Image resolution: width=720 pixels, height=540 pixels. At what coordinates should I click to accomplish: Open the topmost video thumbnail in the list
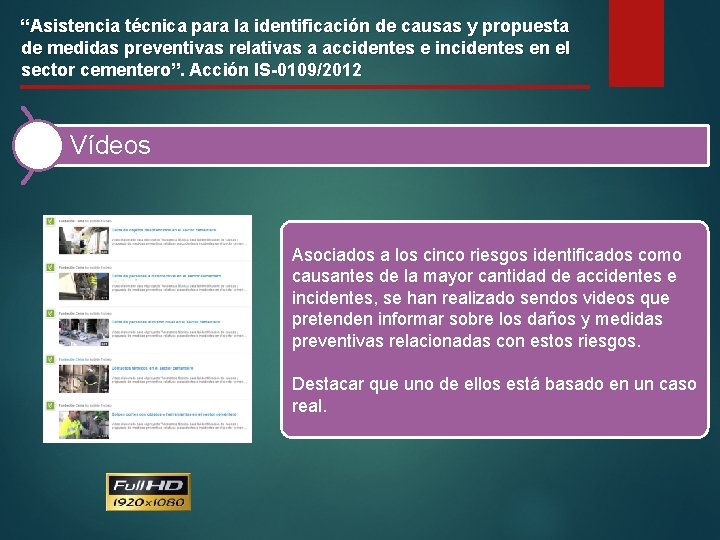84,240
